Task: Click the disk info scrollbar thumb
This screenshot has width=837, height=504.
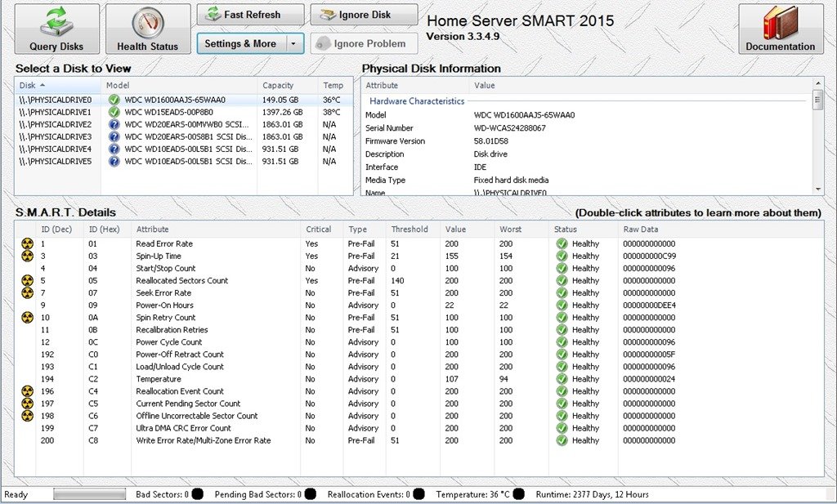Action: [817, 99]
